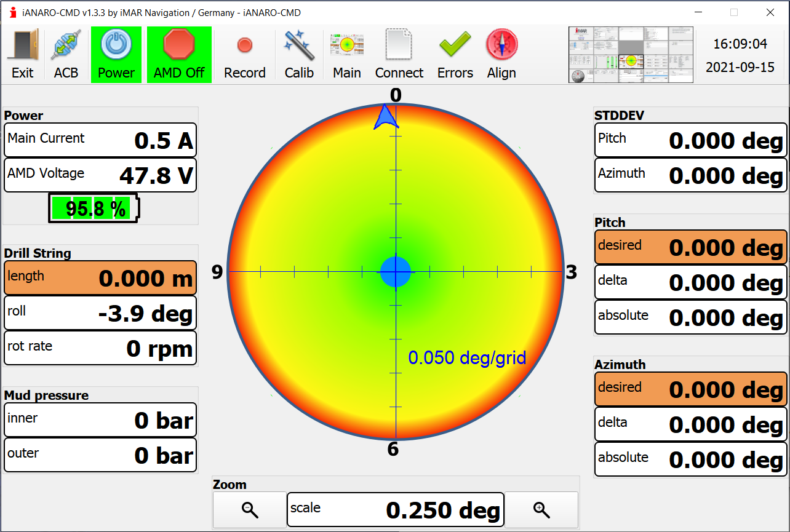
Task: Select the Pitch absolute readout
Action: [691, 317]
